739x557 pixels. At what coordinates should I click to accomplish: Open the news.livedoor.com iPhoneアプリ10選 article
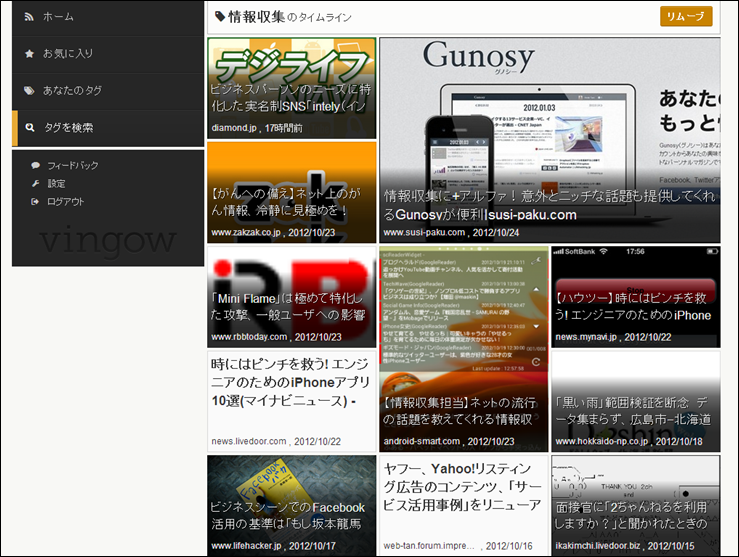click(x=292, y=401)
